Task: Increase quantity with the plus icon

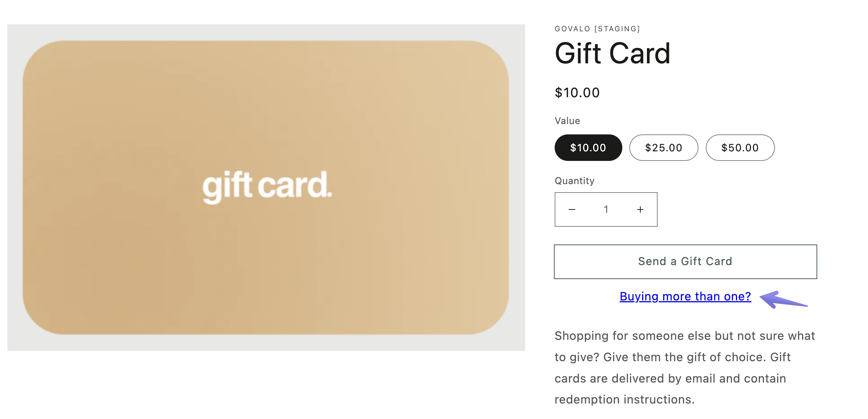Action: click(640, 209)
